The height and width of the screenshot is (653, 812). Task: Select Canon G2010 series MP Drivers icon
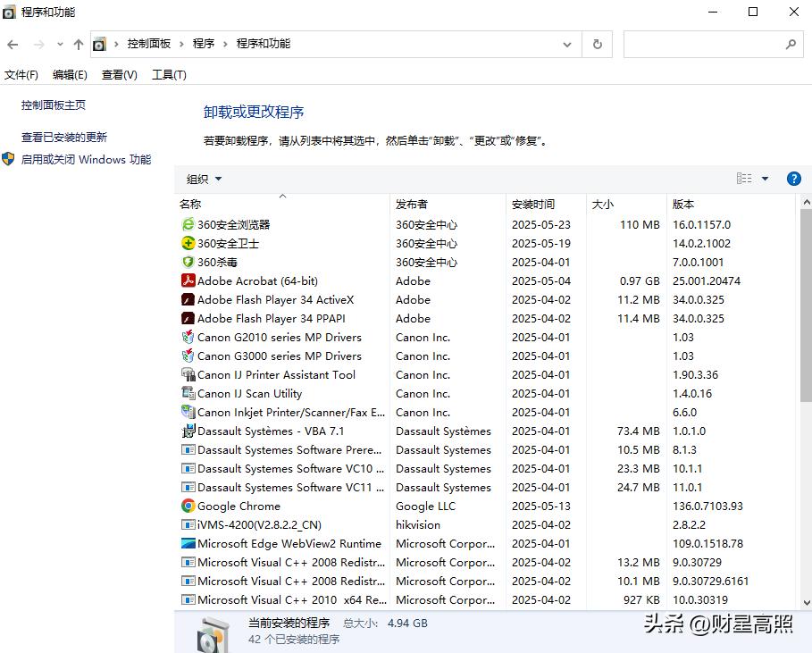(188, 337)
